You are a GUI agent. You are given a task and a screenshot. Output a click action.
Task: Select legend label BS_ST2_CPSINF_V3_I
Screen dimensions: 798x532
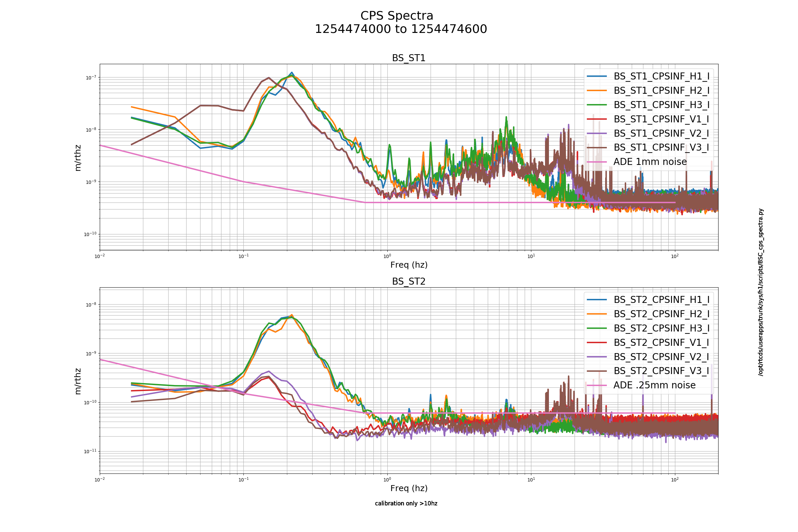[x=661, y=371]
